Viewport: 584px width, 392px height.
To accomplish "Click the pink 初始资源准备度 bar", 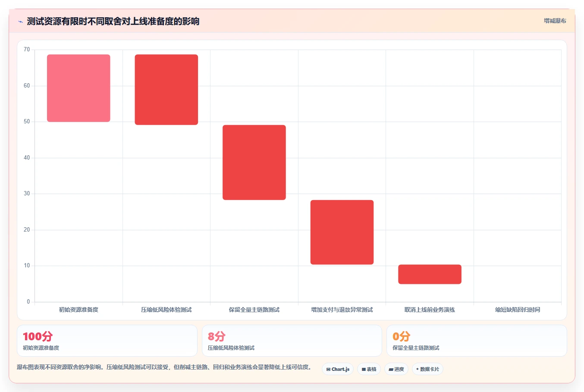I will pos(78,88).
